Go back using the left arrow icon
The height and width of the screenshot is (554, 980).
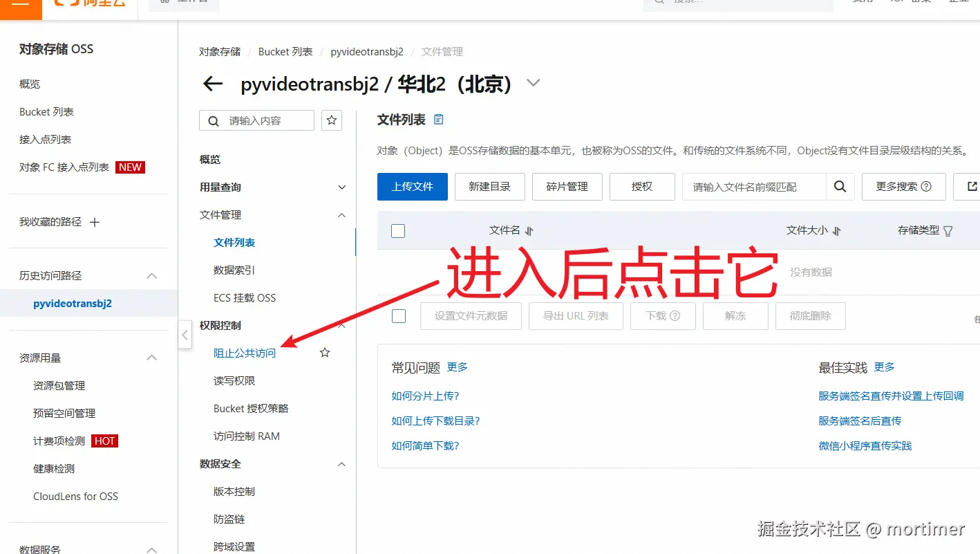(213, 84)
